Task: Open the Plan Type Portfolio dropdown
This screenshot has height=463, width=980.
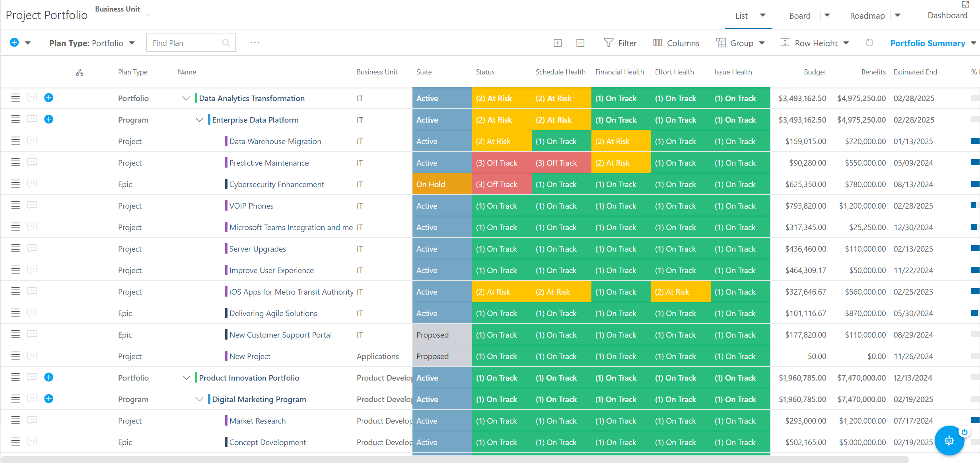Action: click(x=92, y=43)
